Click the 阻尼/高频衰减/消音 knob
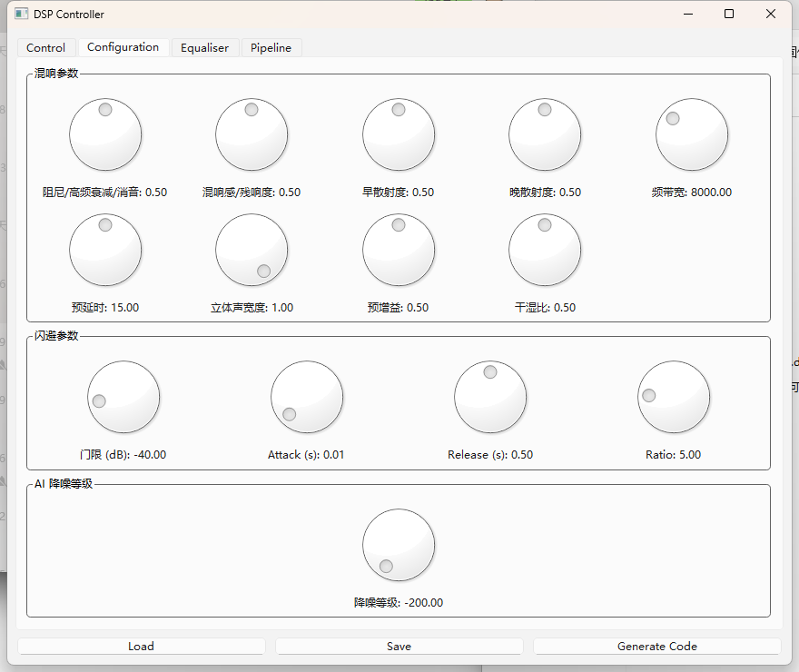This screenshot has width=799, height=672. [105, 134]
